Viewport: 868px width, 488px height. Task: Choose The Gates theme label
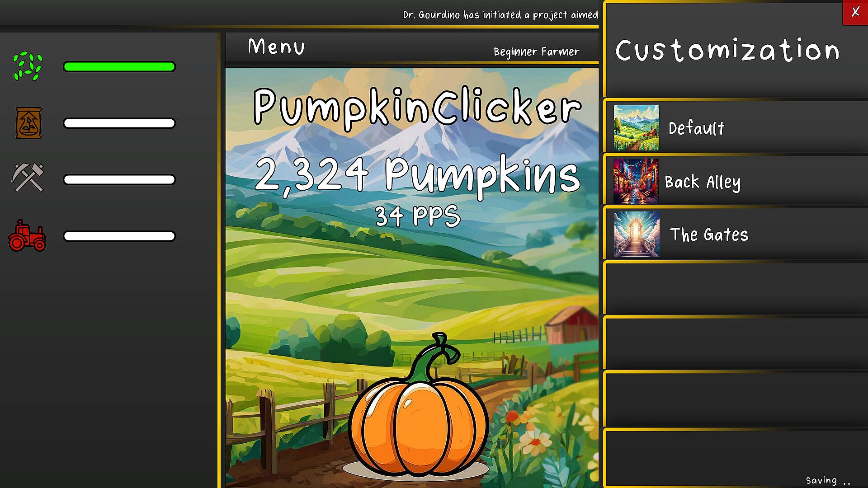point(709,235)
